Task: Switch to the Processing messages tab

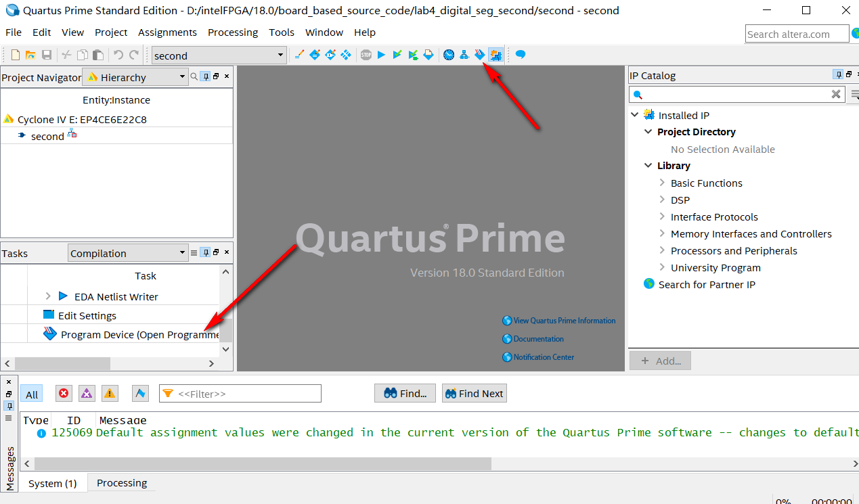Action: click(121, 482)
